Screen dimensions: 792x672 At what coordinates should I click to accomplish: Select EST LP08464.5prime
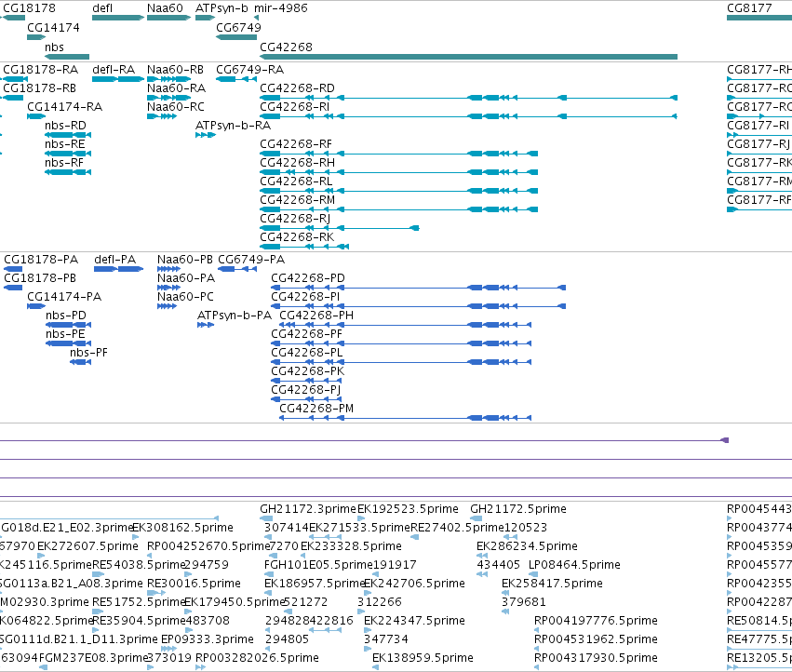(x=533, y=574)
